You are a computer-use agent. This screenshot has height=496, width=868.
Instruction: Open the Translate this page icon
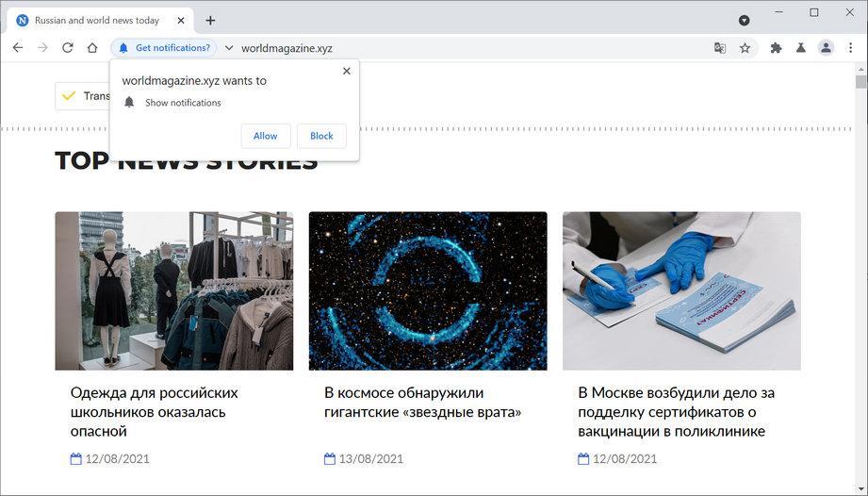[x=720, y=48]
